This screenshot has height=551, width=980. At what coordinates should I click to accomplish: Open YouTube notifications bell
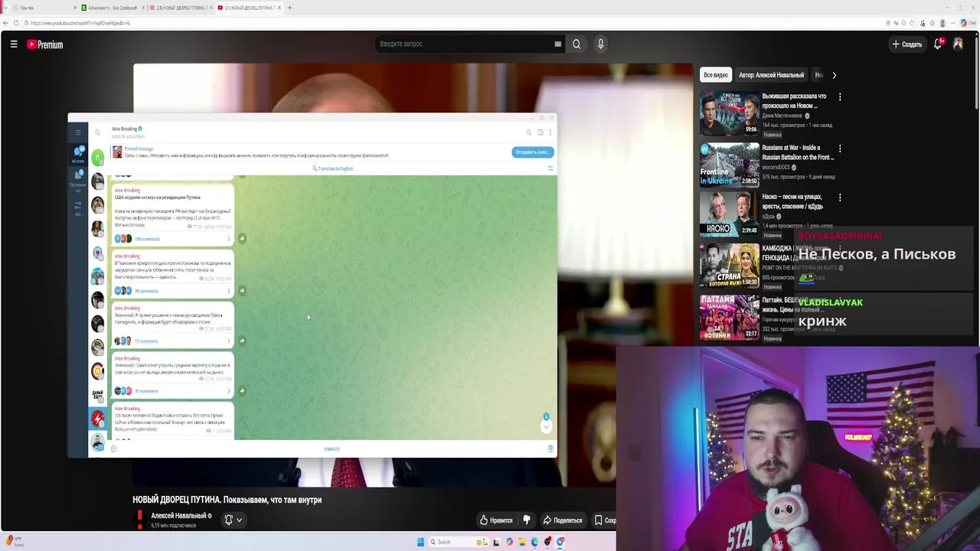coord(937,44)
